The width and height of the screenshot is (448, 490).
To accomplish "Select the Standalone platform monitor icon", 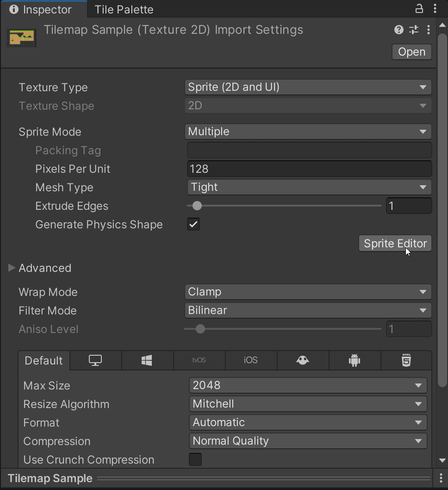I will (95, 360).
